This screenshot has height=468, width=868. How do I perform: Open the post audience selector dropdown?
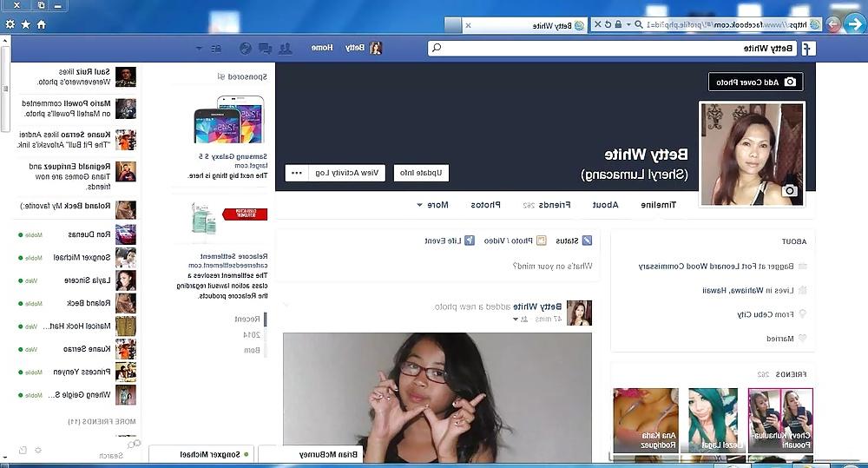[519, 319]
